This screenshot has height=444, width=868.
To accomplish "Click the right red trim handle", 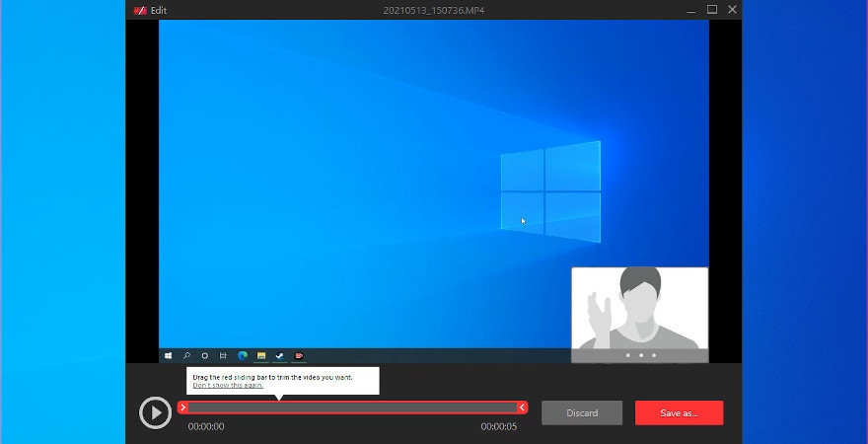I will pyautogui.click(x=522, y=407).
